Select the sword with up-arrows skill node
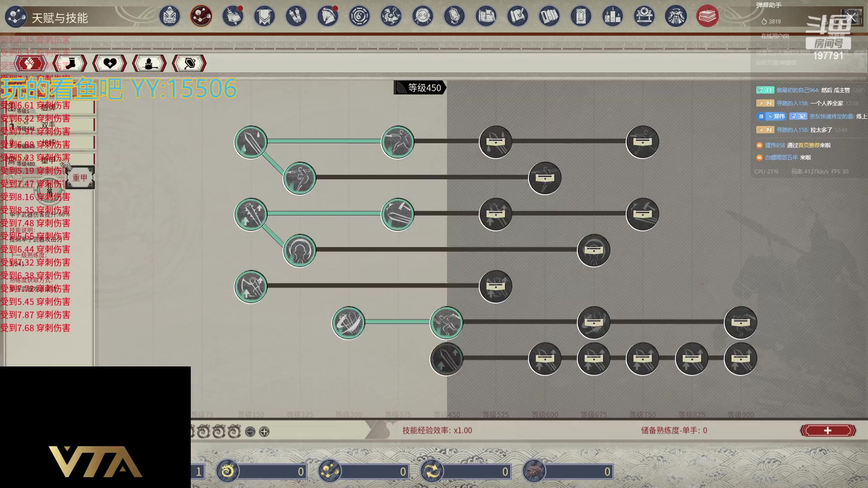 [251, 214]
